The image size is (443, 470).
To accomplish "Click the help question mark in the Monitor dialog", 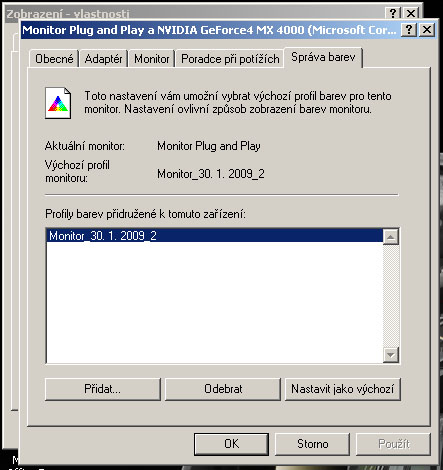I will [x=409, y=30].
